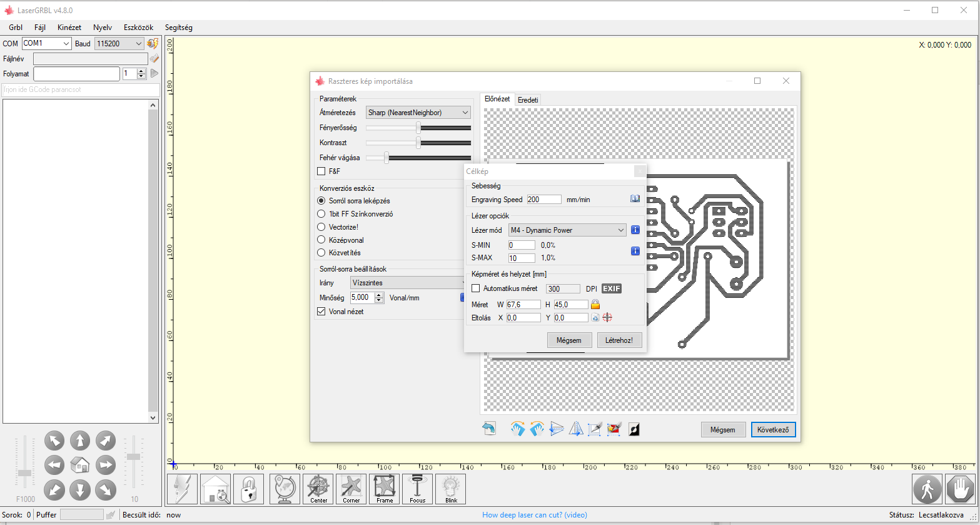Viewport: 980px width, 525px height.
Task: Jog the laser left with the left arrow
Action: [x=55, y=465]
